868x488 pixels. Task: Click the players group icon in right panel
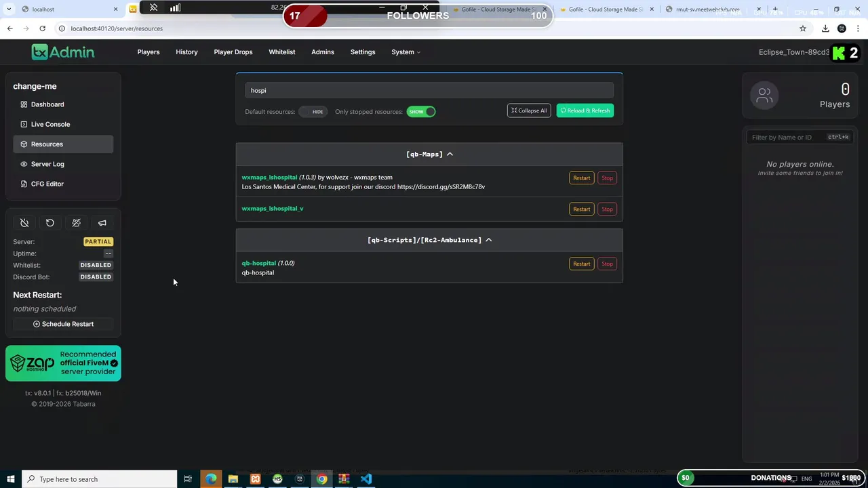click(x=764, y=96)
